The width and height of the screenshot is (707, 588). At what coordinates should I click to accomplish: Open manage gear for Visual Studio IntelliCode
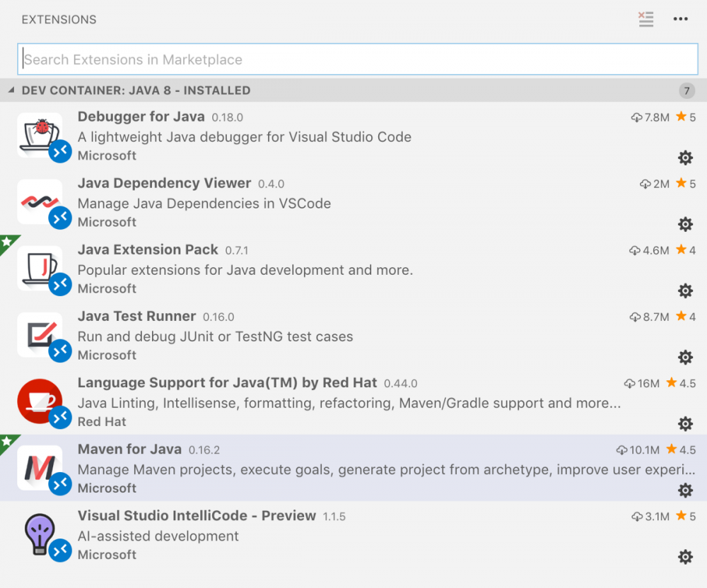pos(685,557)
